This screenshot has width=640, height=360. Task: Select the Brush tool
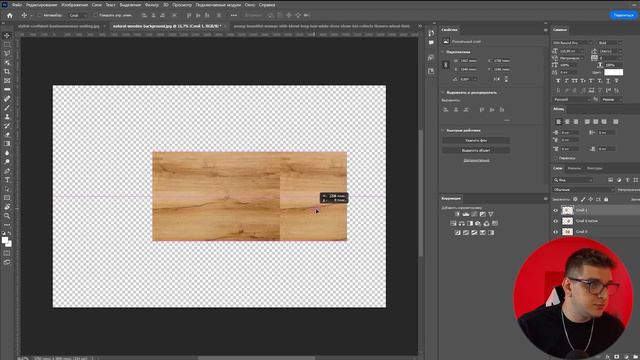coord(7,108)
